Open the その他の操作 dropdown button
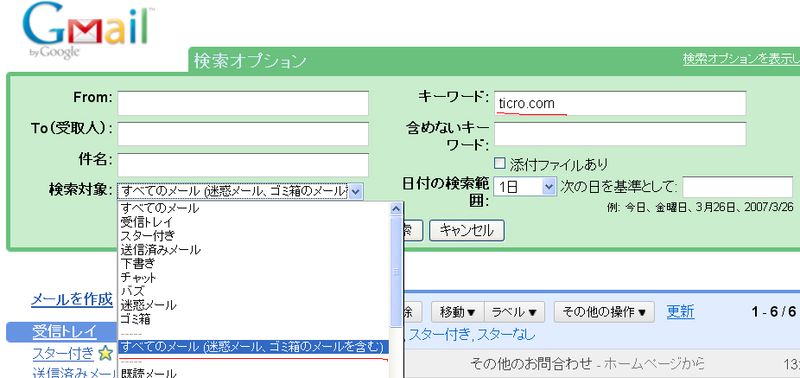The height and width of the screenshot is (378, 800). [x=604, y=312]
